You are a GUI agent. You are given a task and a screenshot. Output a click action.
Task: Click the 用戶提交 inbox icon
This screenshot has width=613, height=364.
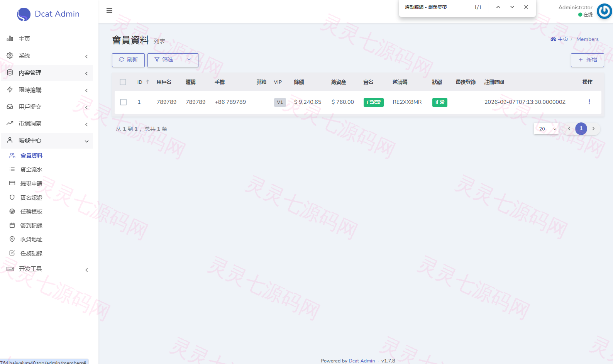point(10,107)
